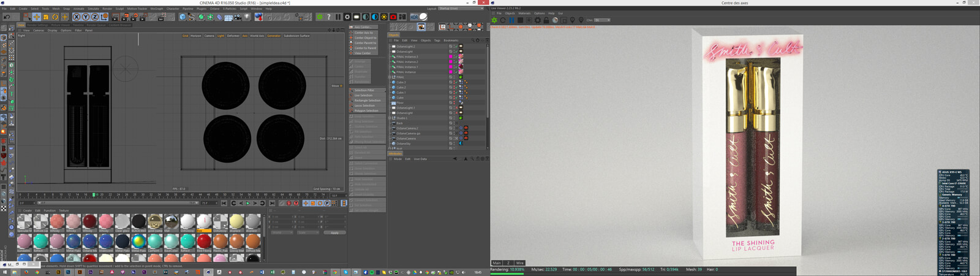Select OctaneLight.2 in Objects list
This screenshot has width=980, height=276.
point(406,47)
